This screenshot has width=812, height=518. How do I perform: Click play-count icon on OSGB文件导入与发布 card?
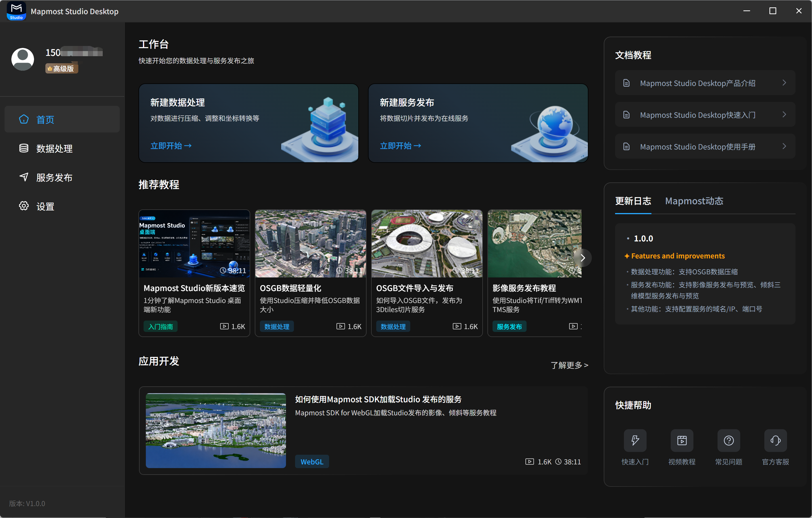click(457, 327)
